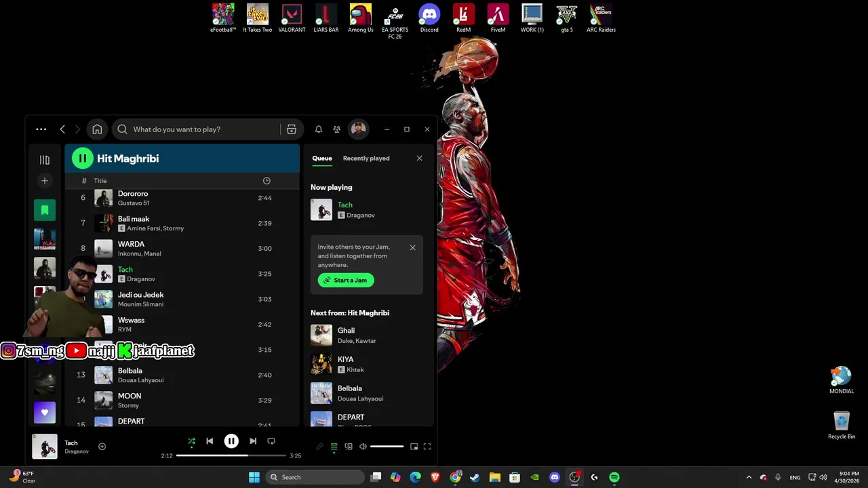Open Draganov artist link in Now playing
868x488 pixels.
(x=361, y=216)
